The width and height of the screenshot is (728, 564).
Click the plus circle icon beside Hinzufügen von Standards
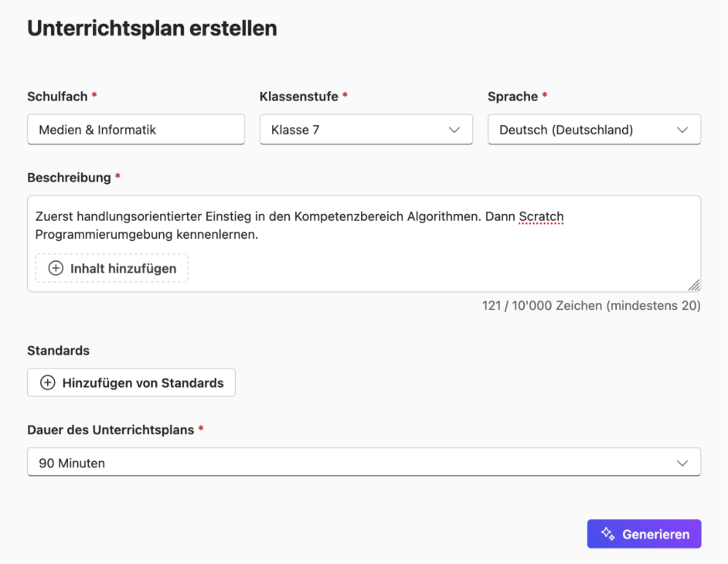48,382
